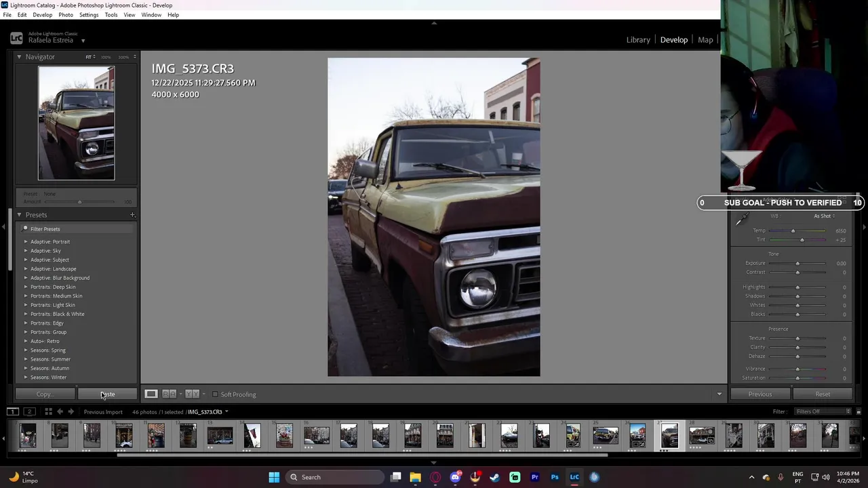The height and width of the screenshot is (488, 868).
Task: Switch to the Map module
Action: click(x=705, y=40)
